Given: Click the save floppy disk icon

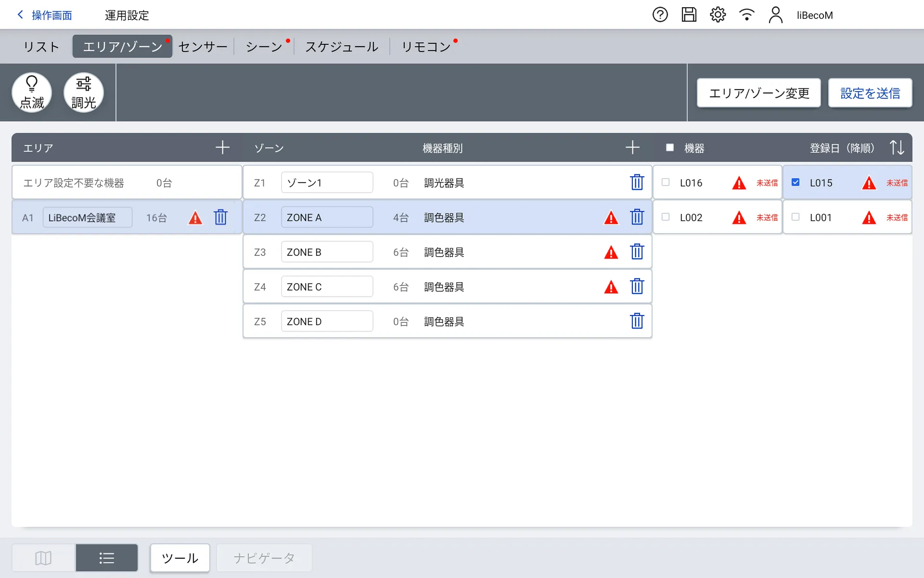Looking at the screenshot, I should pyautogui.click(x=689, y=15).
